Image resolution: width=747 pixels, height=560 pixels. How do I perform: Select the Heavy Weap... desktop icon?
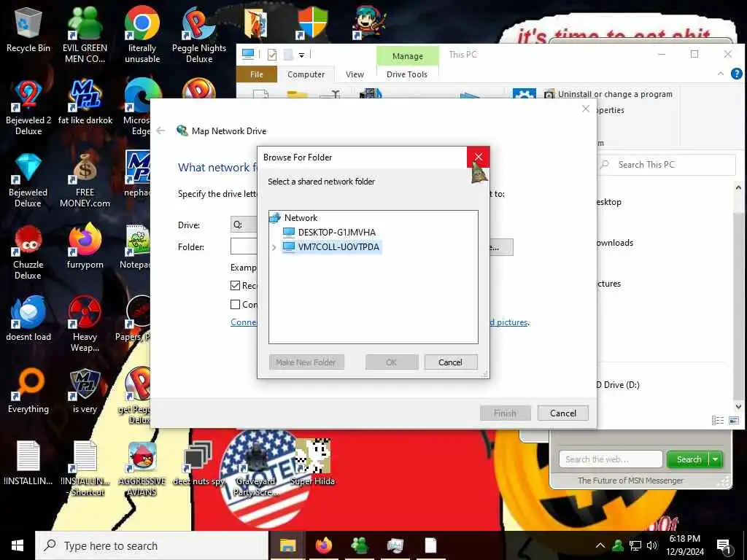(85, 324)
